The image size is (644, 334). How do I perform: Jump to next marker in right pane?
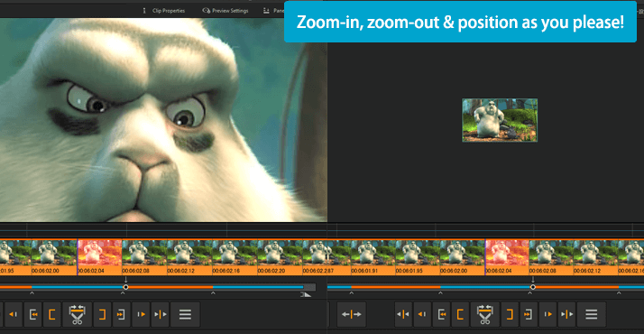[529, 314]
